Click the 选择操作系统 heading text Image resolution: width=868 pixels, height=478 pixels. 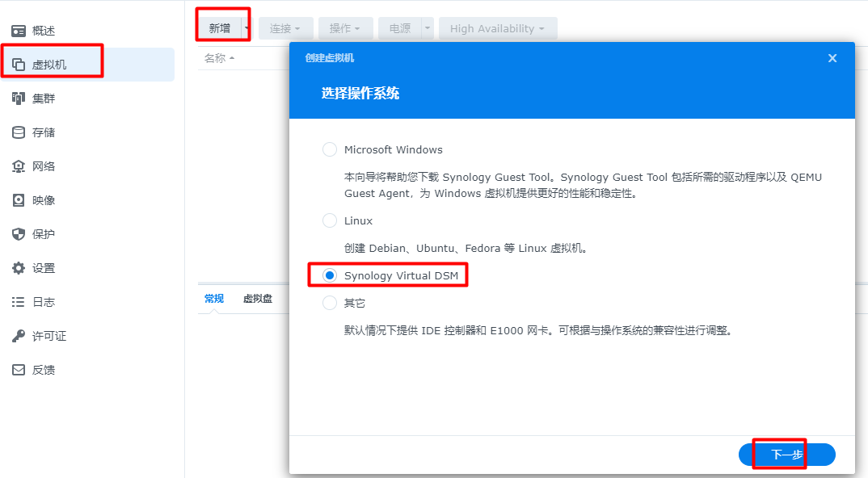pyautogui.click(x=360, y=93)
